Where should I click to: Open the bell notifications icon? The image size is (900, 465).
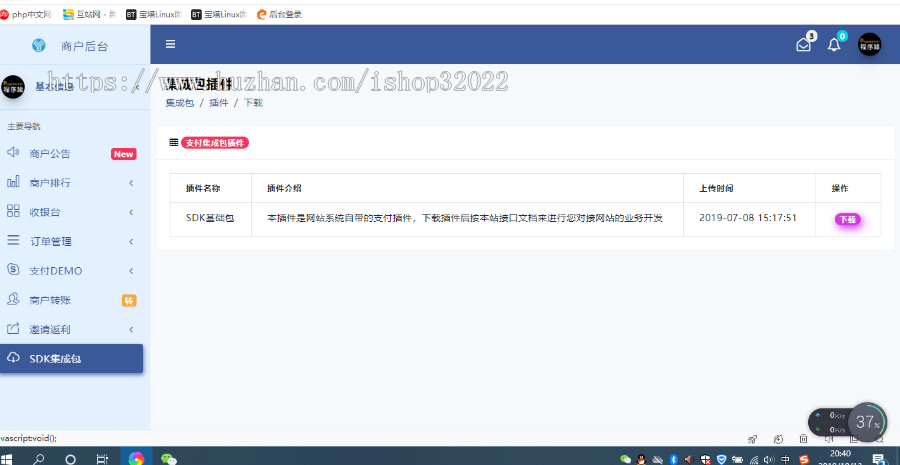point(834,45)
